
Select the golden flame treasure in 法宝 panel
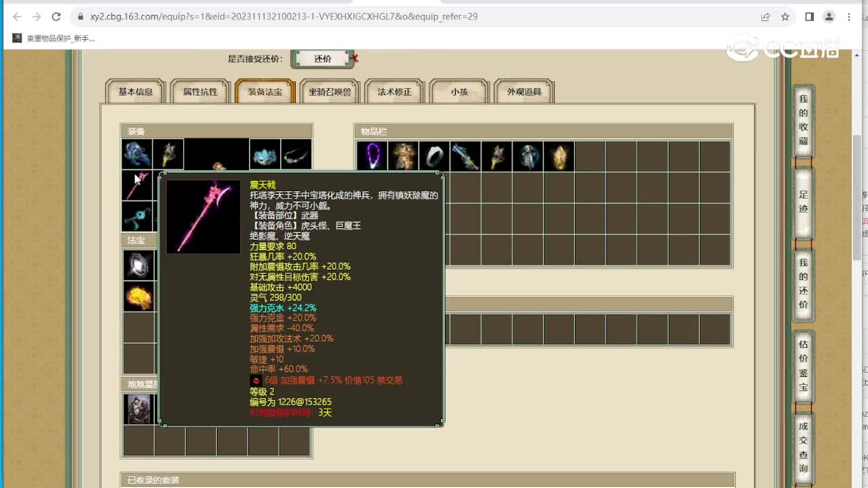click(138, 296)
